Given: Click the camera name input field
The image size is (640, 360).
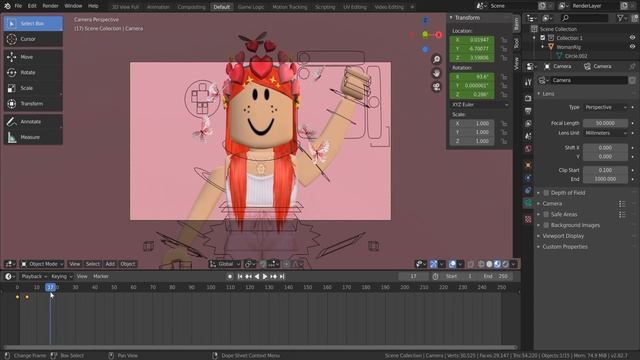Looking at the screenshot, I should (589, 80).
